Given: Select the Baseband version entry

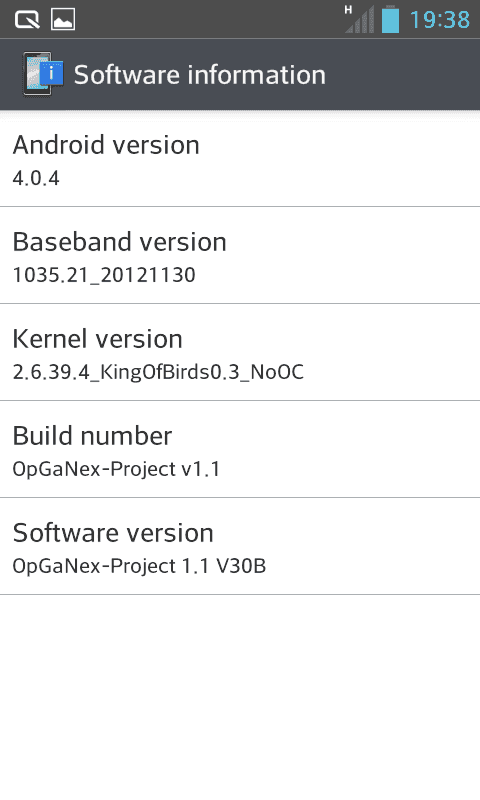Looking at the screenshot, I should click(240, 256).
